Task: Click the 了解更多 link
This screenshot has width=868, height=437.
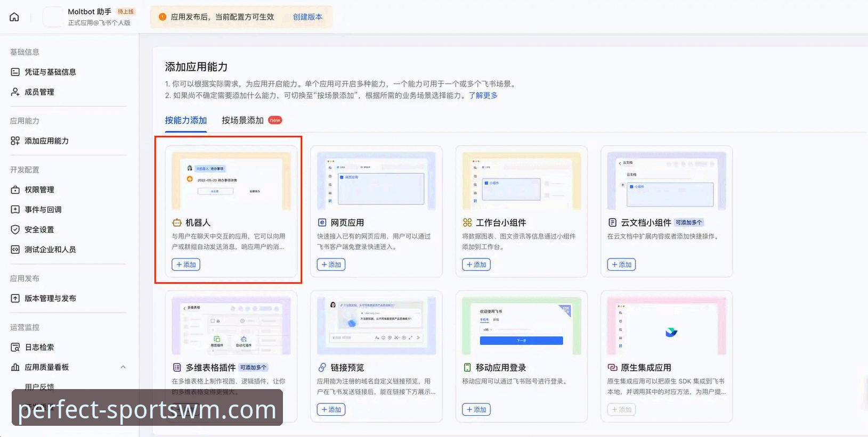Action: 483,95
